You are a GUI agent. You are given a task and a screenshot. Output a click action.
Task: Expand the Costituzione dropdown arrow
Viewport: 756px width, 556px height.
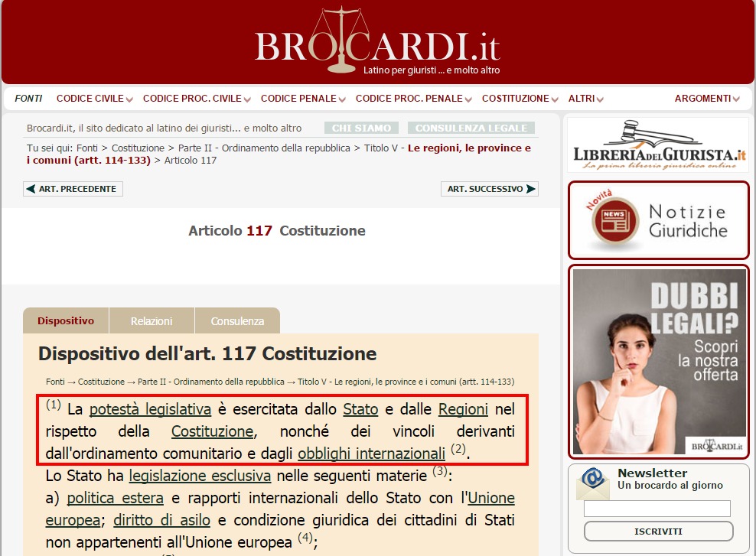555,99
